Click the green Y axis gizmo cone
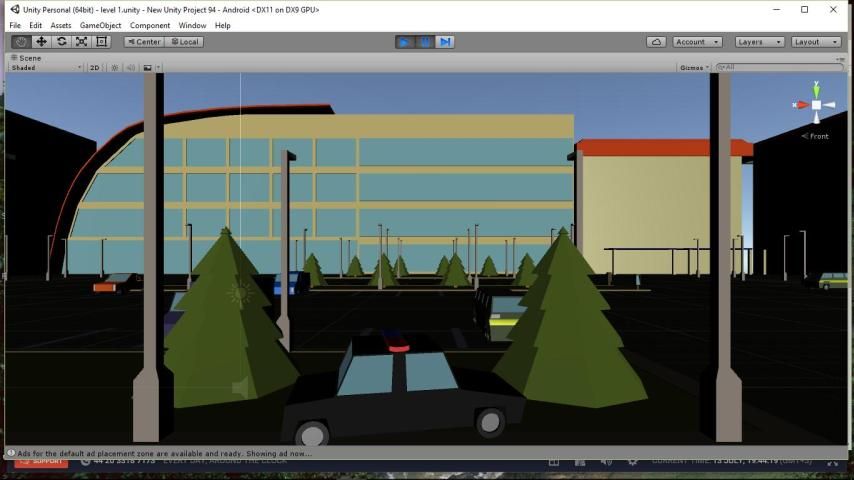 coord(816,91)
